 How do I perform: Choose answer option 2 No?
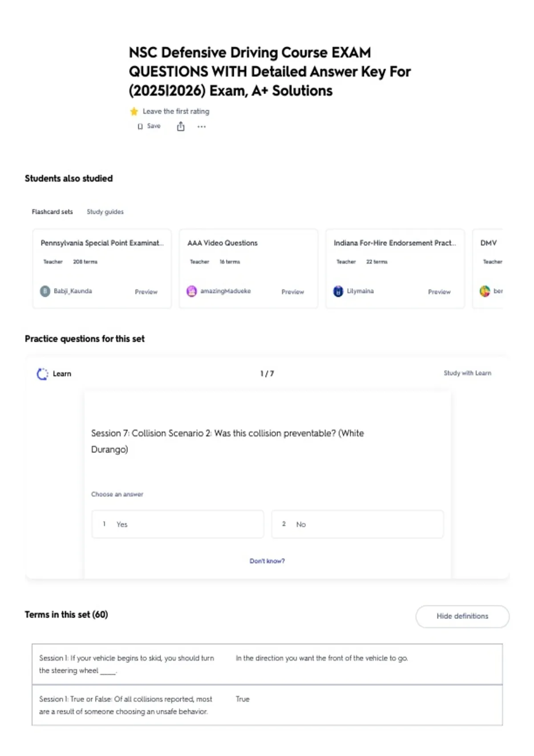coord(357,524)
